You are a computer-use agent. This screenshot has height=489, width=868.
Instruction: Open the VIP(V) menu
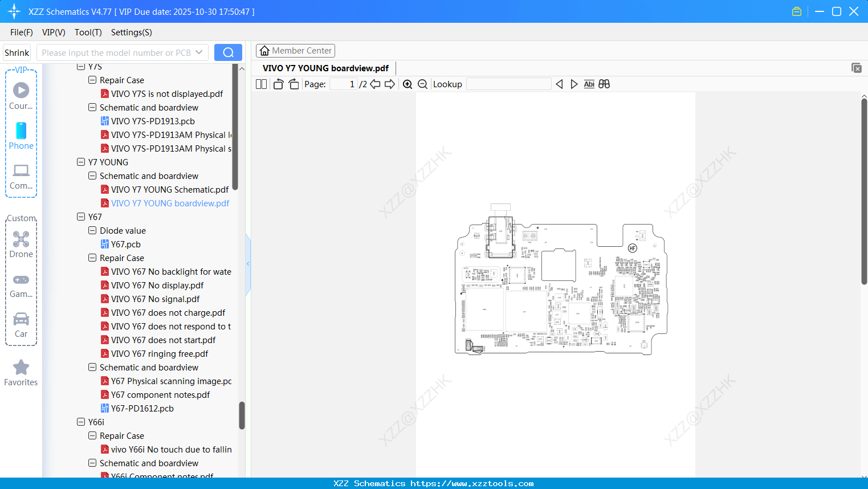tap(54, 32)
